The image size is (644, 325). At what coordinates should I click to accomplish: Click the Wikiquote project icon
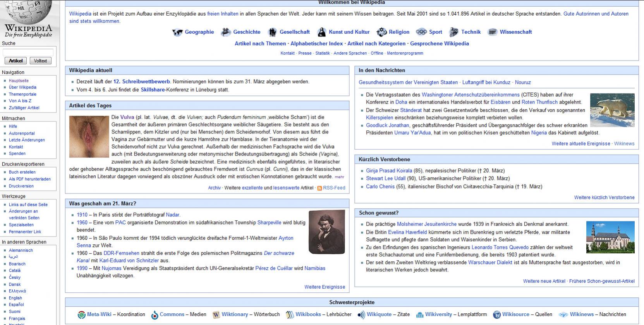(361, 315)
